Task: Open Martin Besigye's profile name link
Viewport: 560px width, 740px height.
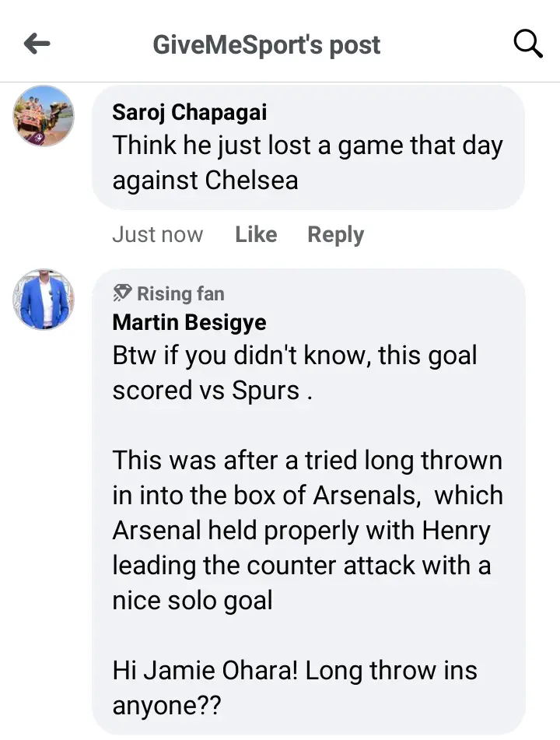Action: [x=189, y=321]
